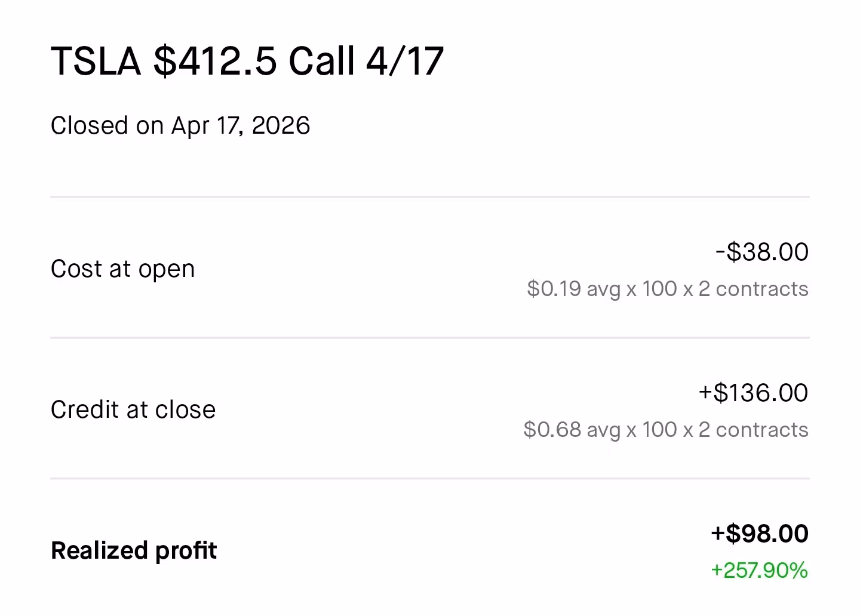The width and height of the screenshot is (860, 616).
Task: Click the divider line below the closed date
Action: [x=430, y=196]
